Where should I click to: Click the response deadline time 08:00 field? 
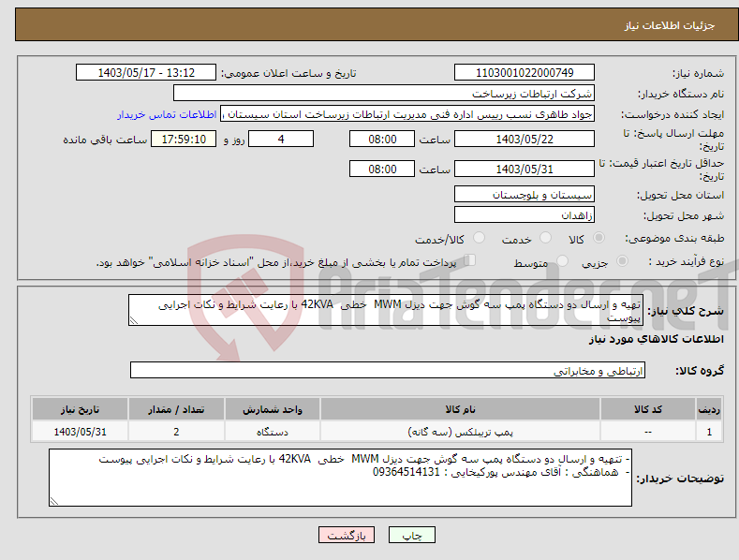point(382,139)
